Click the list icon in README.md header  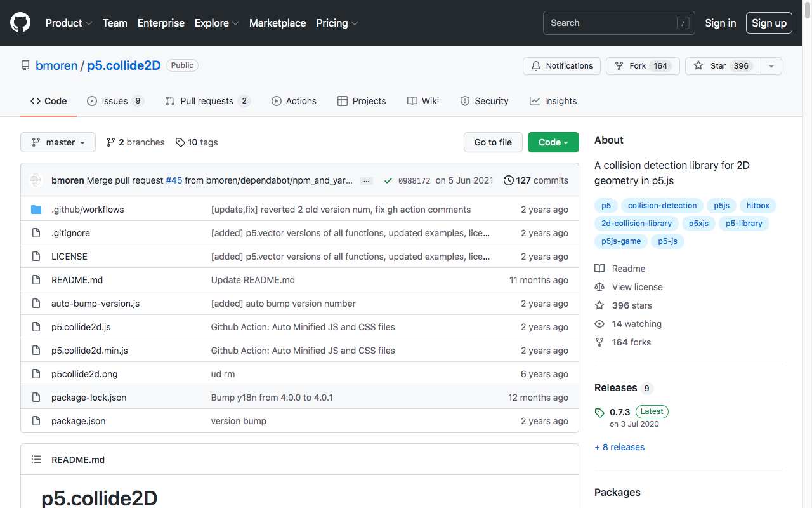36,460
